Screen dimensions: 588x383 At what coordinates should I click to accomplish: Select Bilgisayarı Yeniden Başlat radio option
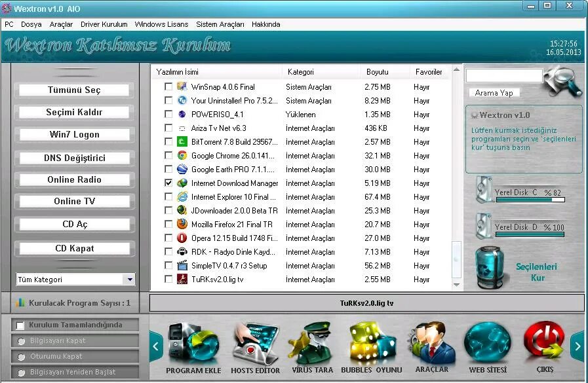click(22, 373)
